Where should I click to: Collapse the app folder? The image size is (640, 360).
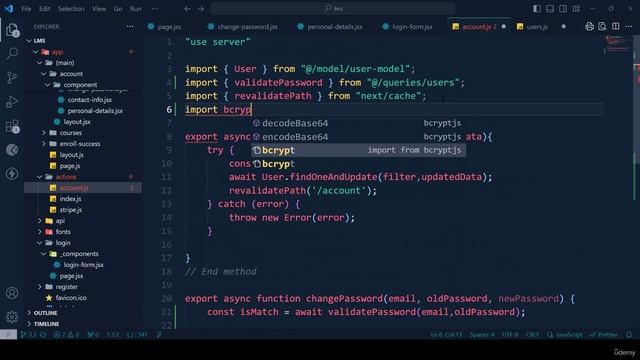coord(36,52)
